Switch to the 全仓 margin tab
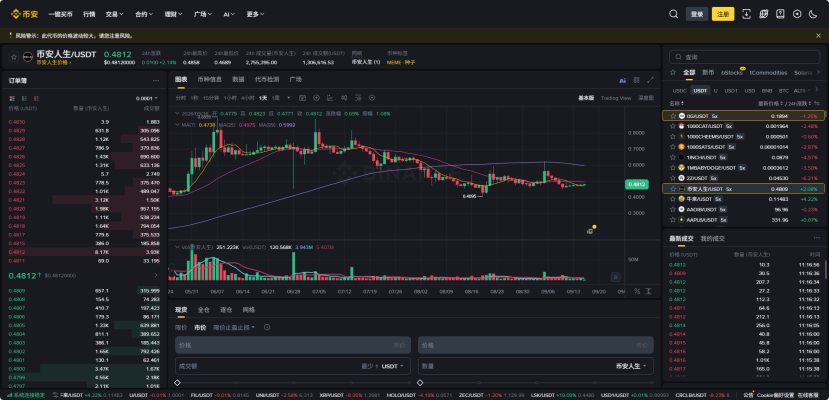The width and height of the screenshot is (829, 400). pyautogui.click(x=204, y=310)
